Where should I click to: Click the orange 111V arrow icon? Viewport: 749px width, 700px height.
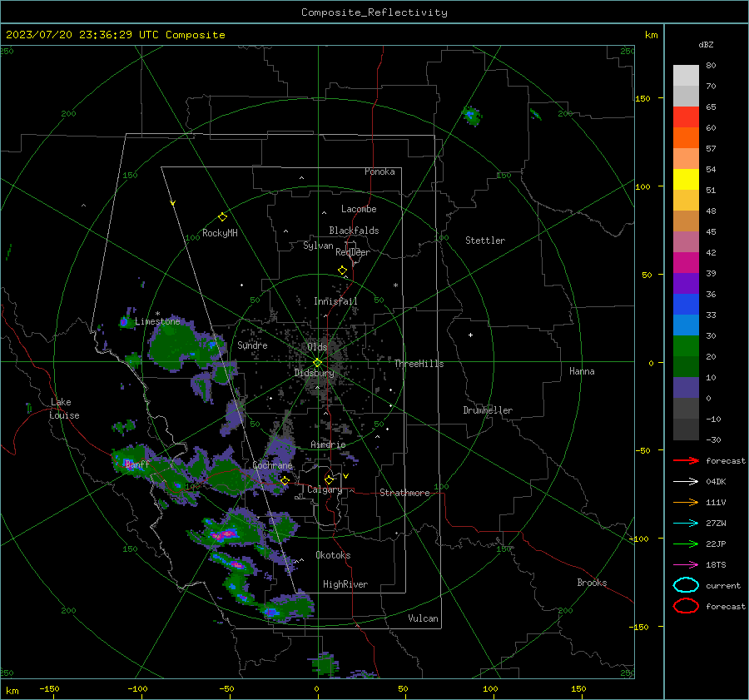pyautogui.click(x=686, y=502)
